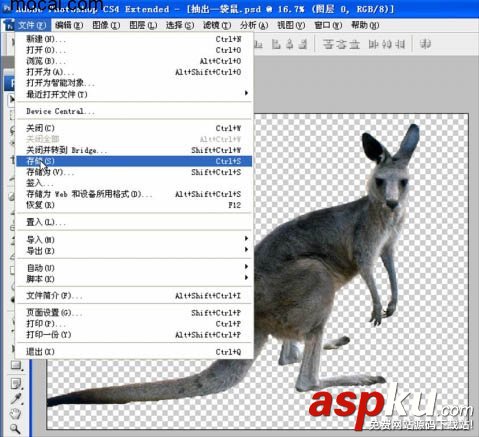
Task: Expand the 自动(U) submenu arrow
Action: [246, 267]
